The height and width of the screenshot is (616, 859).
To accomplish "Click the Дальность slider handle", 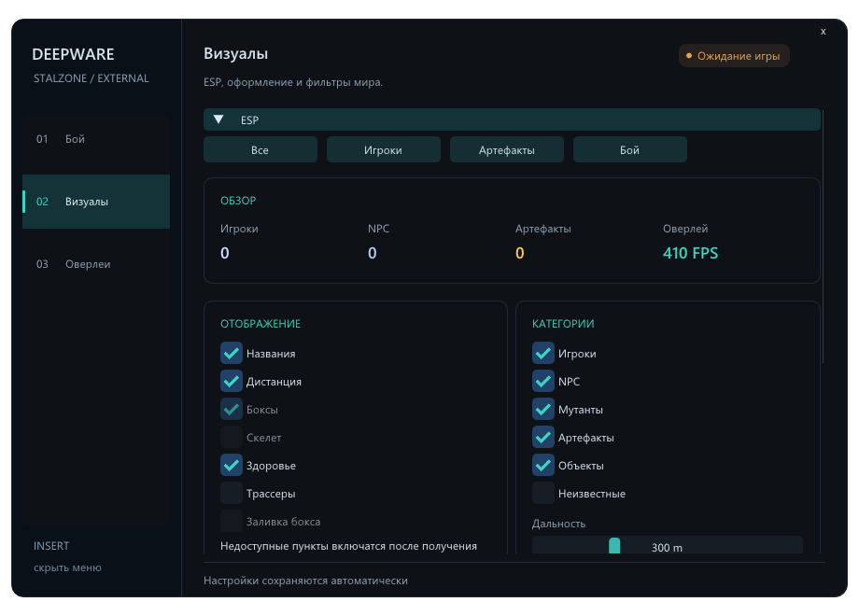I will pos(614,545).
